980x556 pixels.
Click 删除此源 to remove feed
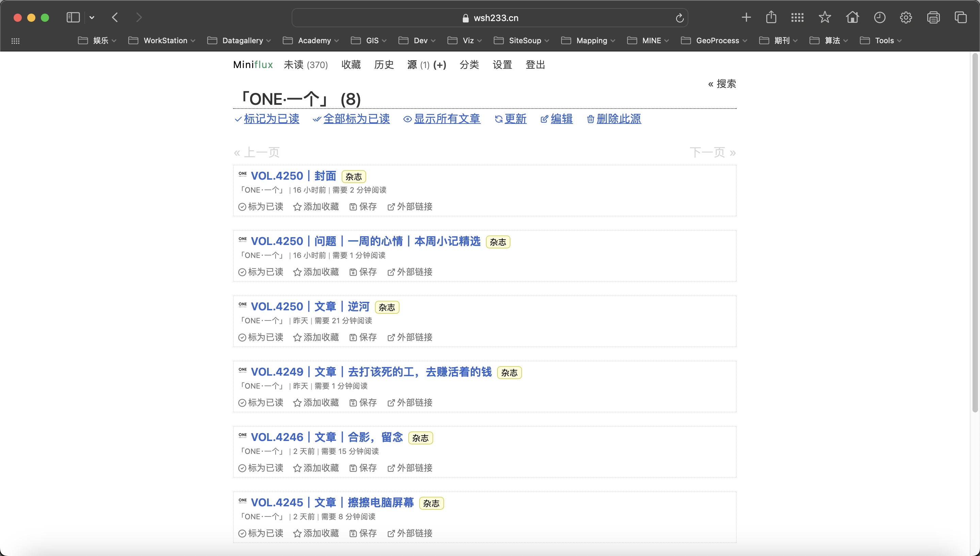(x=614, y=119)
